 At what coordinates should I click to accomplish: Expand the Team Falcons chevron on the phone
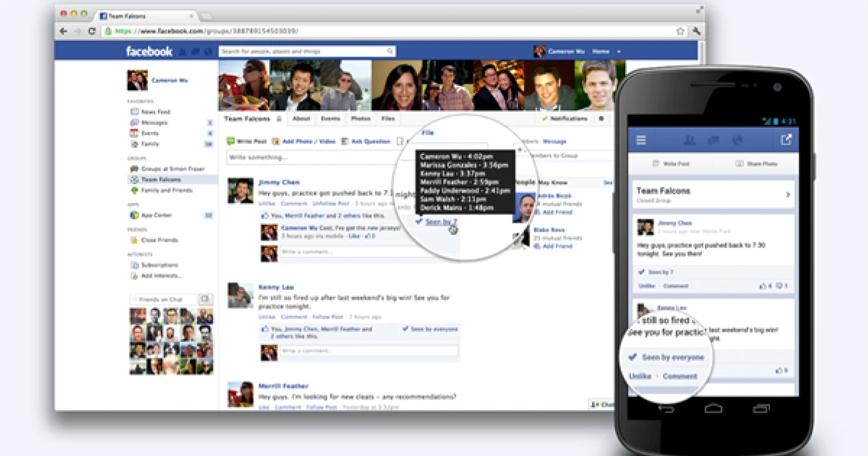click(x=788, y=195)
